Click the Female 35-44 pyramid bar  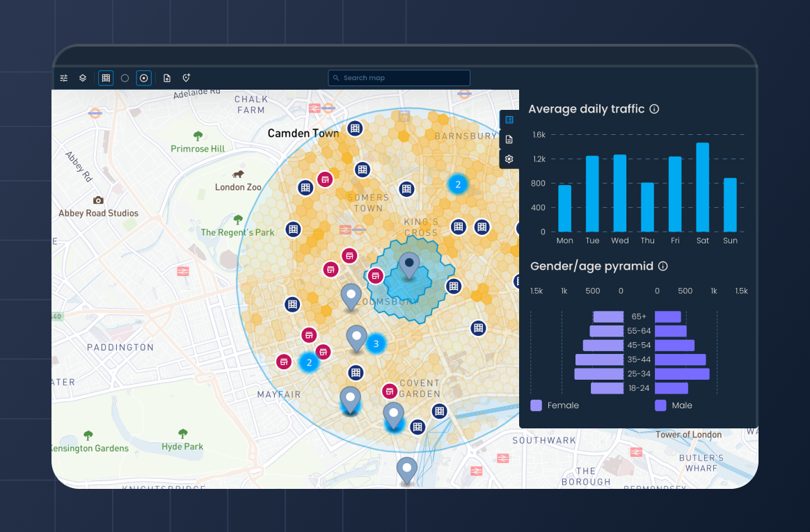coord(599,359)
